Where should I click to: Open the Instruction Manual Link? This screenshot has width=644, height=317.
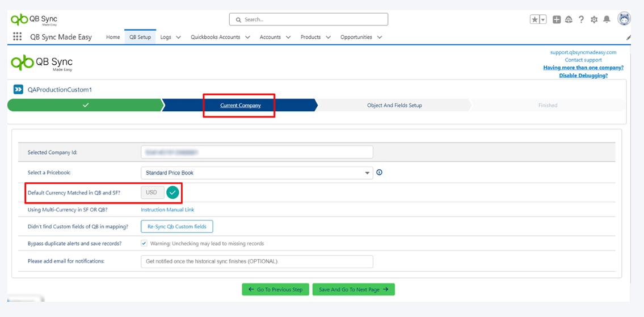(167, 210)
